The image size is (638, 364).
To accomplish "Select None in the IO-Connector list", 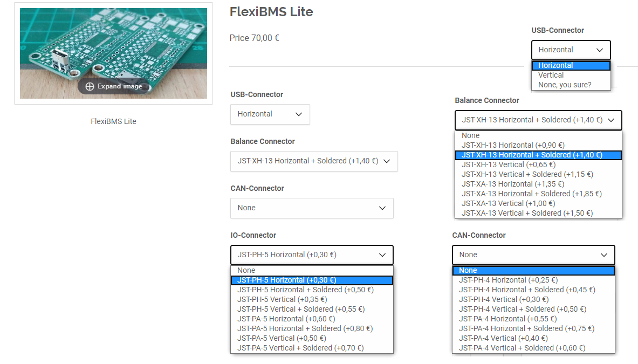I will point(246,271).
